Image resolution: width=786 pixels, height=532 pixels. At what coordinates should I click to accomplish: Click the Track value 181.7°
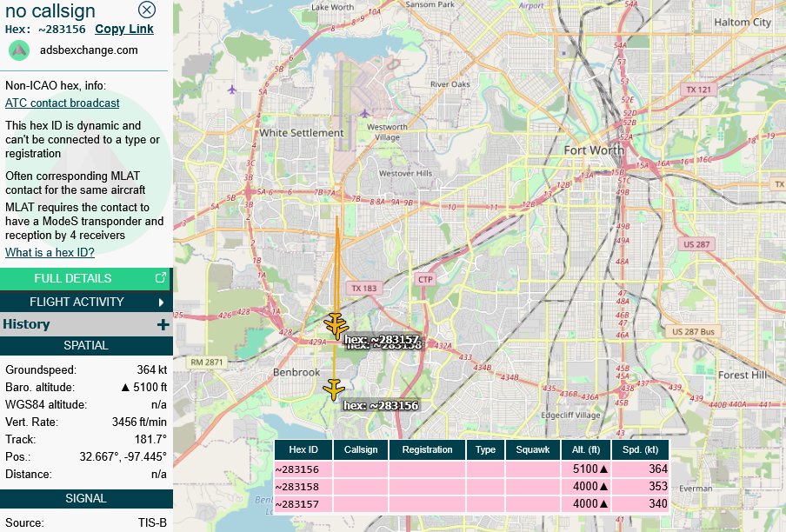(x=150, y=439)
